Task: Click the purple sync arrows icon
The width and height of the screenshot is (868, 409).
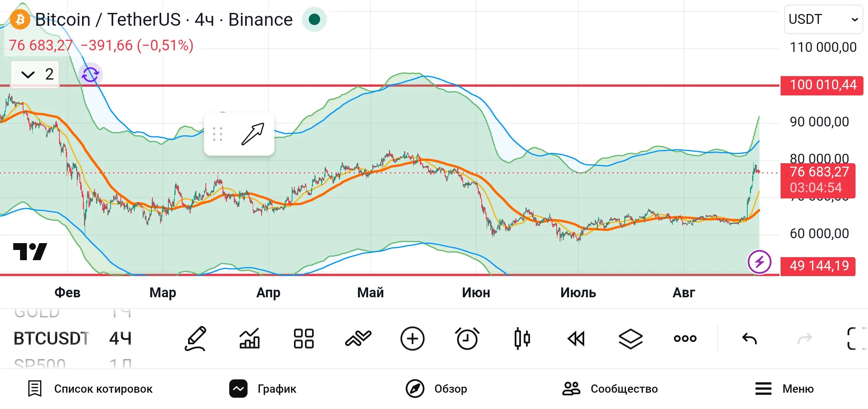Action: pos(90,74)
